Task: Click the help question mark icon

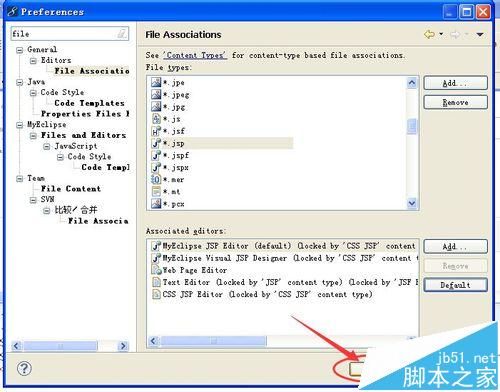Action: (x=24, y=368)
